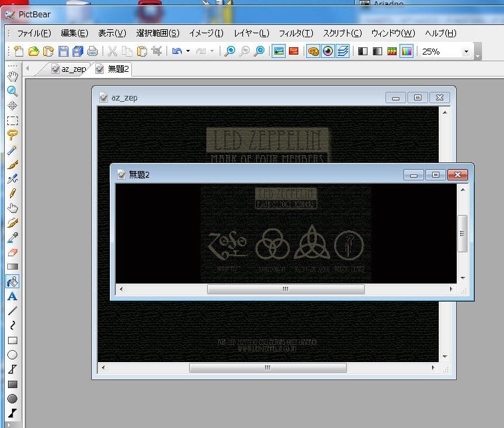Select the Magic Wand tool
504x428 pixels.
[13, 150]
